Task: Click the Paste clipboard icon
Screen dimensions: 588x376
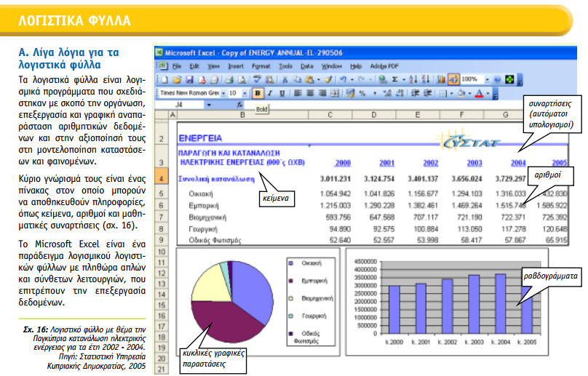Action: click(x=309, y=79)
